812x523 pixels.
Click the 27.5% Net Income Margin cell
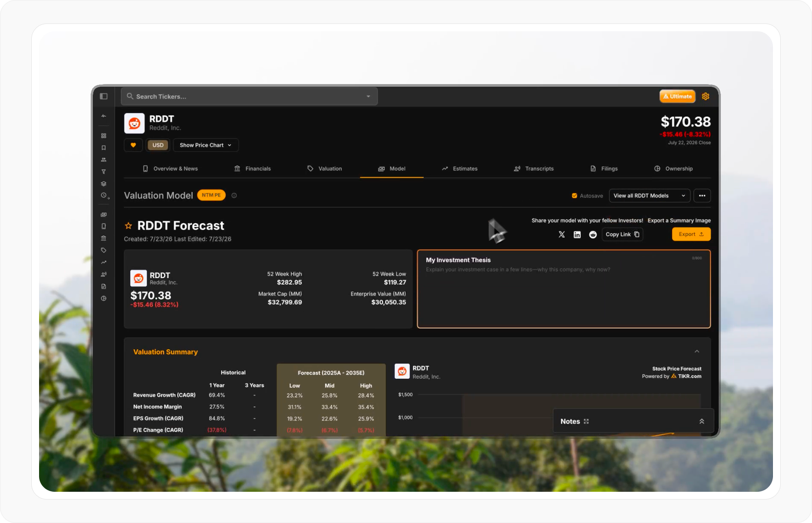click(x=217, y=407)
